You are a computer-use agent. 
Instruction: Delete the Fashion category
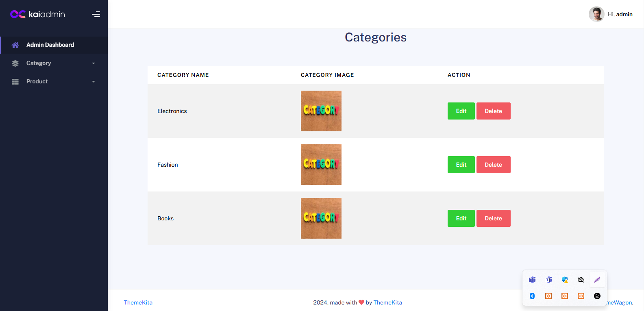click(493, 165)
